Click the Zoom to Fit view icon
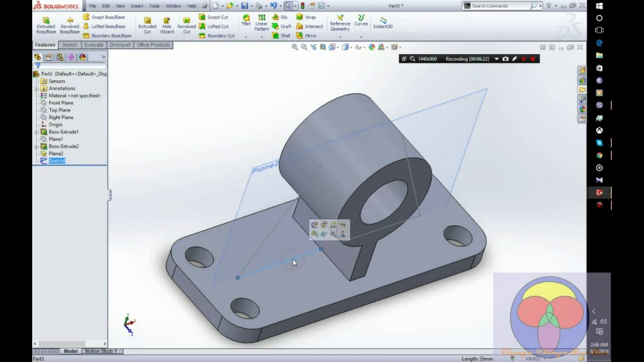644x362 pixels. click(295, 47)
